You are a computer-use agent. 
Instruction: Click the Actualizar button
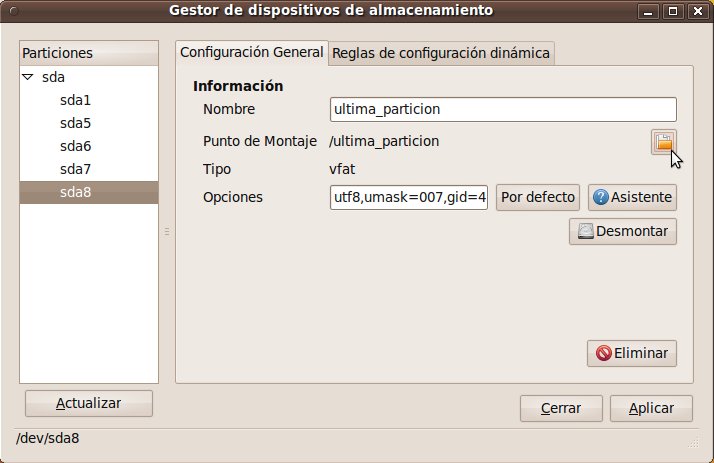point(89,403)
